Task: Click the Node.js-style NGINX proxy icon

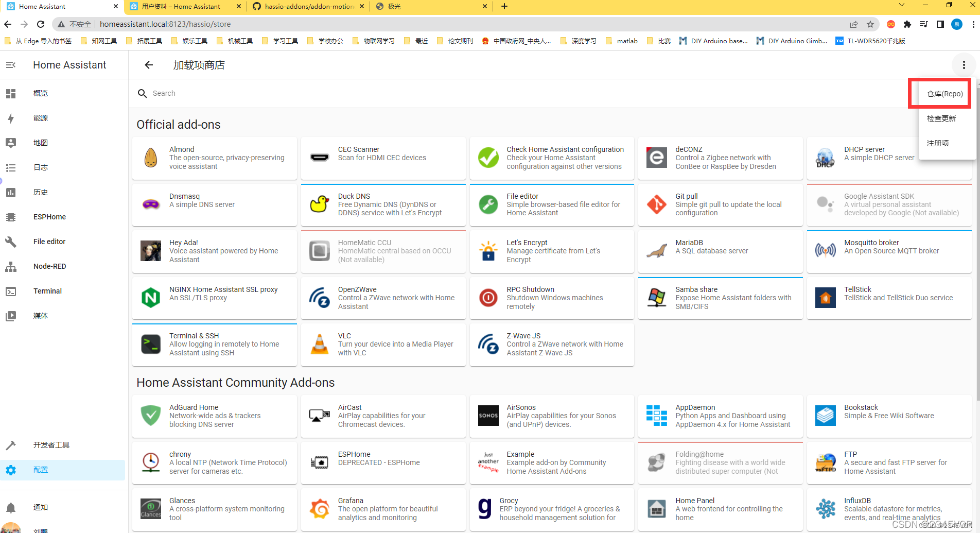Action: pos(151,298)
